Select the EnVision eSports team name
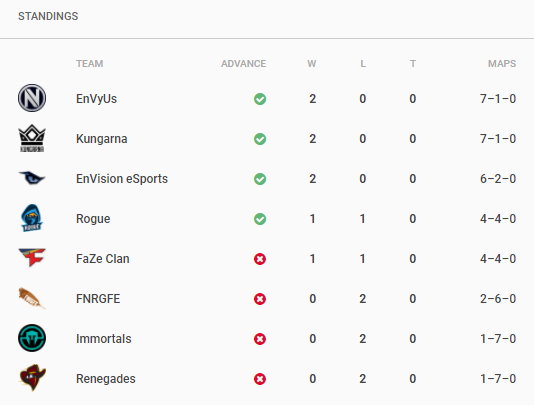Screen dimensions: 534x405 pos(122,179)
